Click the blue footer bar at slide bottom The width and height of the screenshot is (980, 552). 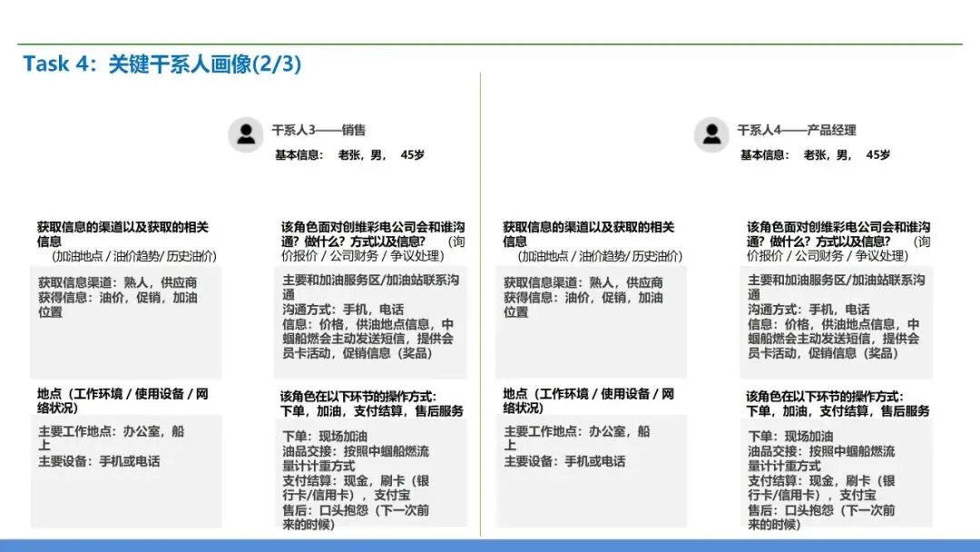click(x=490, y=544)
